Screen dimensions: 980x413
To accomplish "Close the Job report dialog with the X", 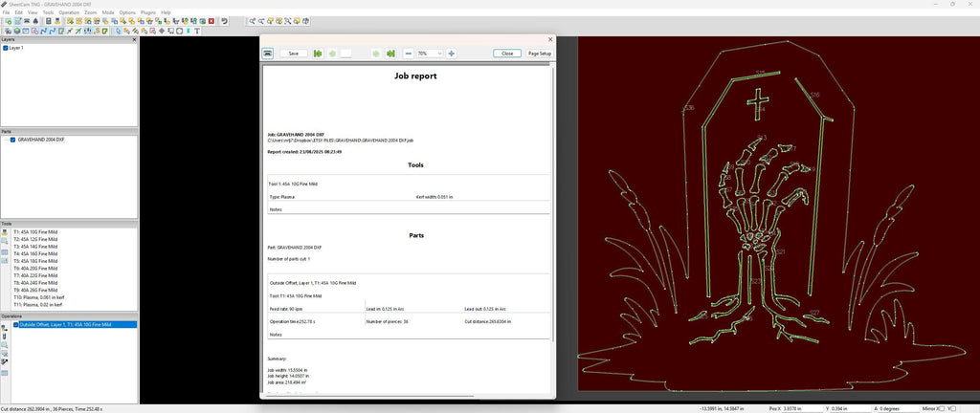I will (x=550, y=39).
